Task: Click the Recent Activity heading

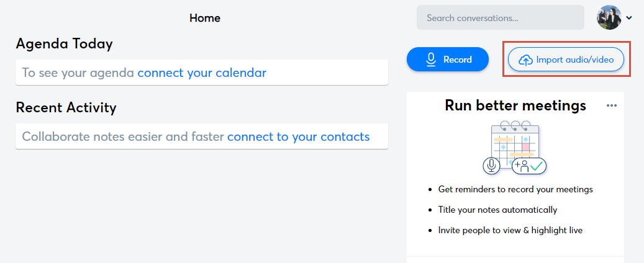Action: click(x=66, y=107)
